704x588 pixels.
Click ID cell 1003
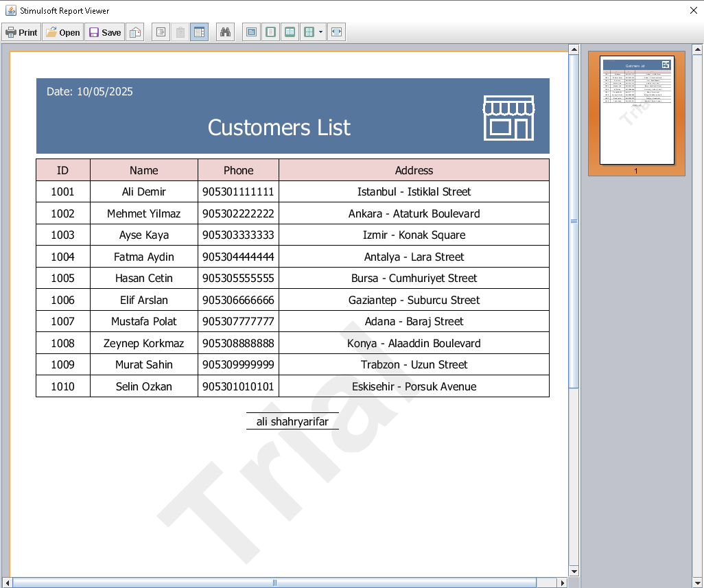click(x=63, y=235)
